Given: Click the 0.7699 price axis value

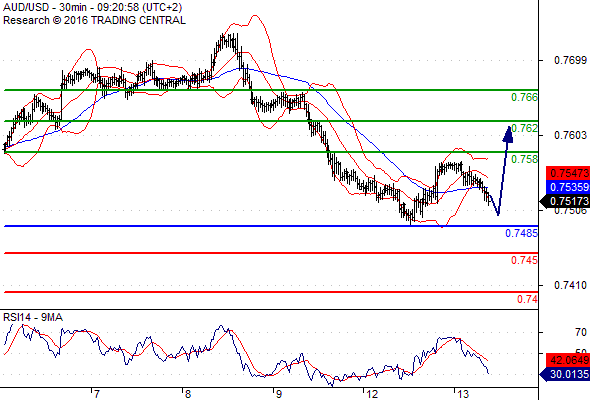Looking at the screenshot, I should click(570, 60).
